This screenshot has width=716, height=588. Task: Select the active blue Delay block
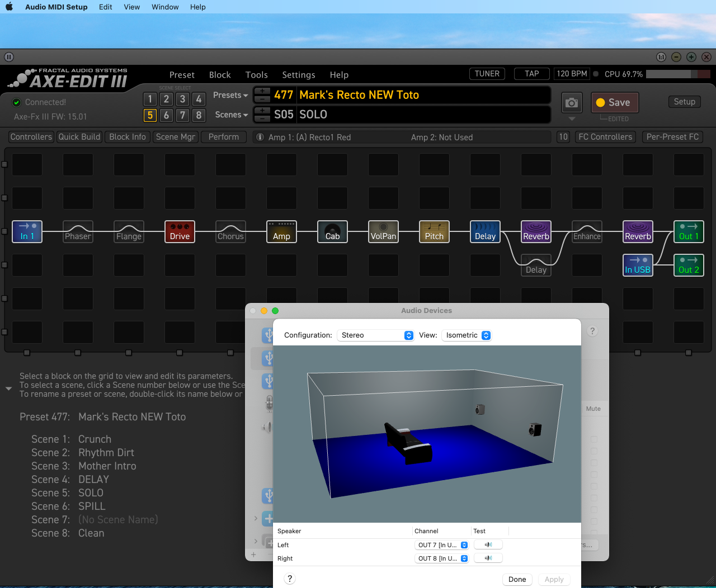click(x=486, y=231)
